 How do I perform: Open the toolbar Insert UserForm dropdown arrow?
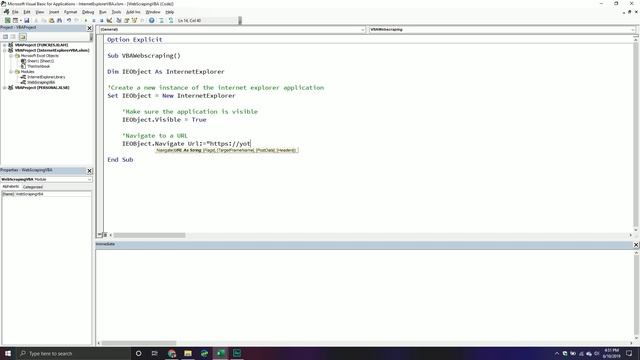20,20
